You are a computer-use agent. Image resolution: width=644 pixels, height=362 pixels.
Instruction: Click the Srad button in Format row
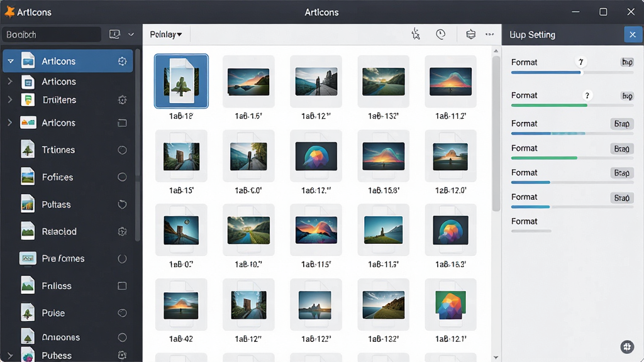[621, 198]
